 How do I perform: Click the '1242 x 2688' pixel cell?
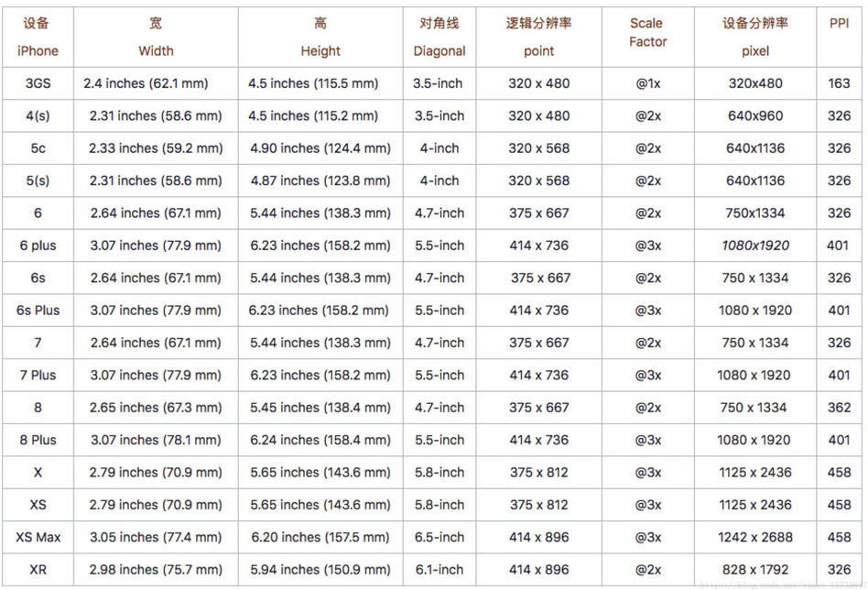(755, 538)
